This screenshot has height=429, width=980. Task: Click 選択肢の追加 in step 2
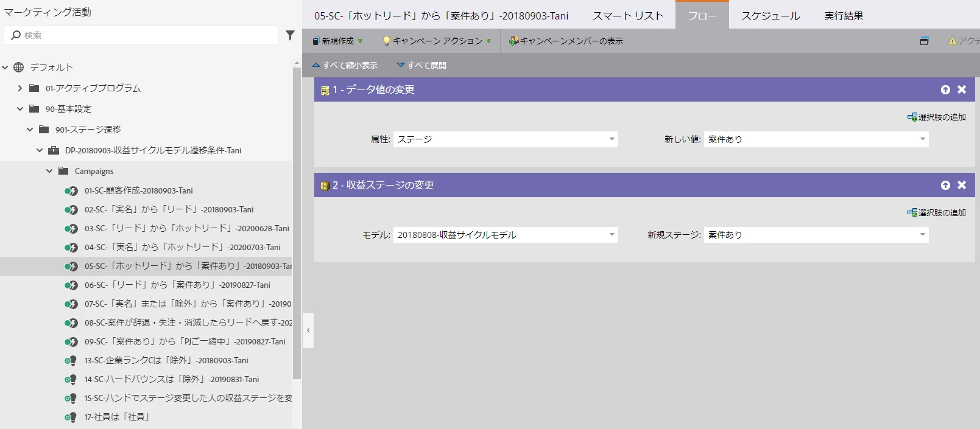[x=937, y=212]
